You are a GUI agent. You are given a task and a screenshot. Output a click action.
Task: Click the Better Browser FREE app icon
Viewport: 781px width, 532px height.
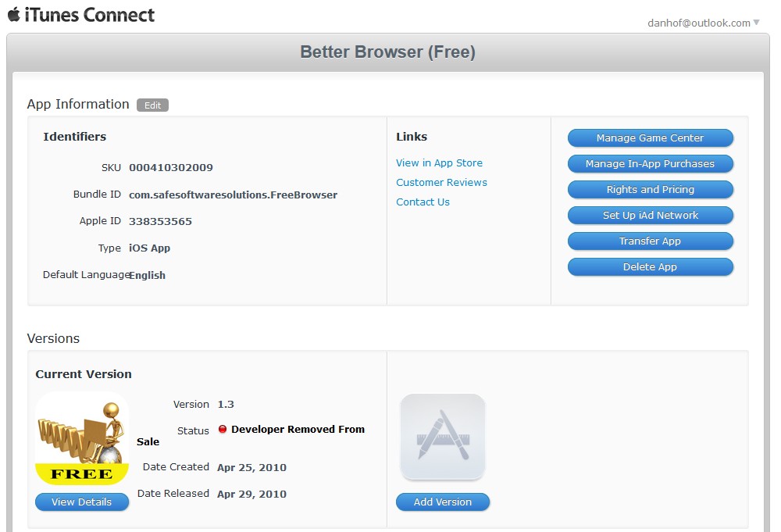pos(82,438)
